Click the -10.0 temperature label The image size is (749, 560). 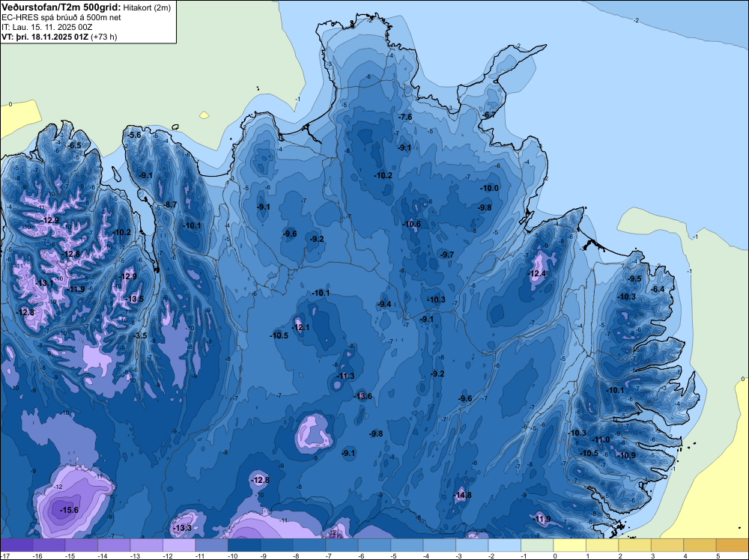tap(489, 188)
